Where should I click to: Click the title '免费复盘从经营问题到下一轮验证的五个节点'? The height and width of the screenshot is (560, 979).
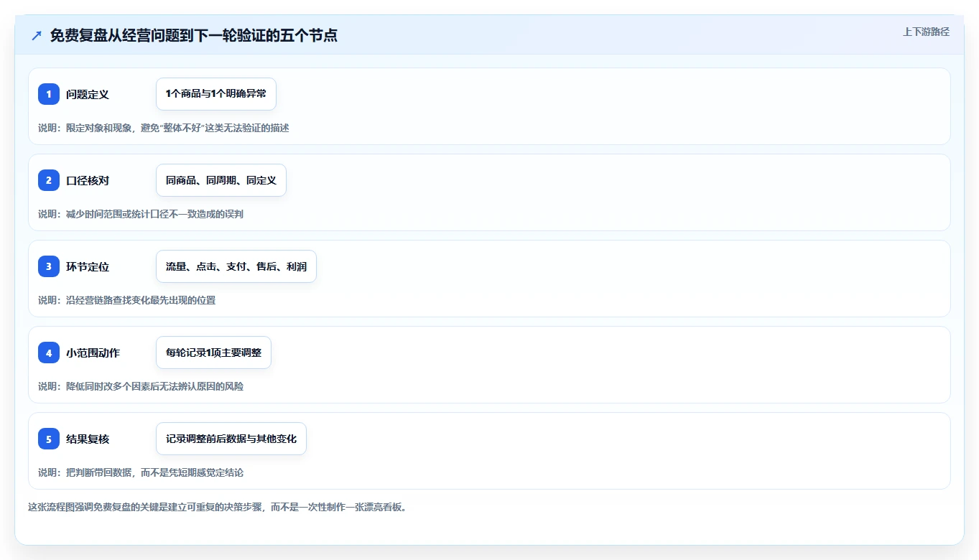point(194,35)
